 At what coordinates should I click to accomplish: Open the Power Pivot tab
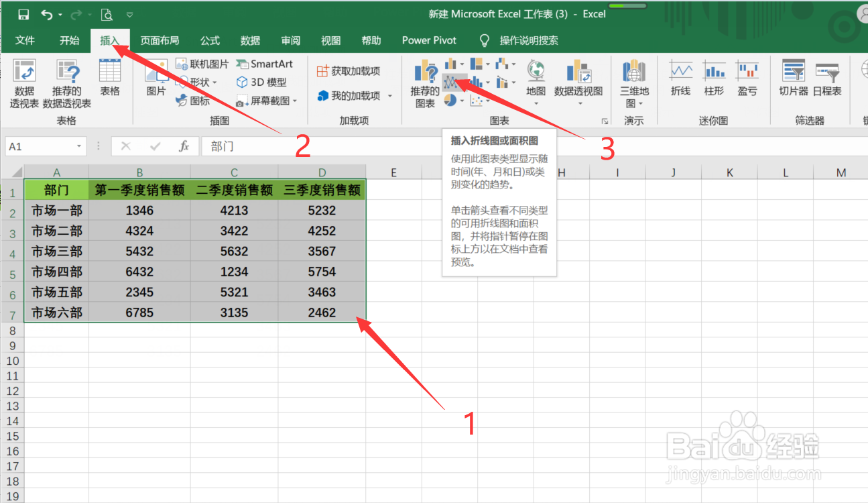pyautogui.click(x=428, y=40)
